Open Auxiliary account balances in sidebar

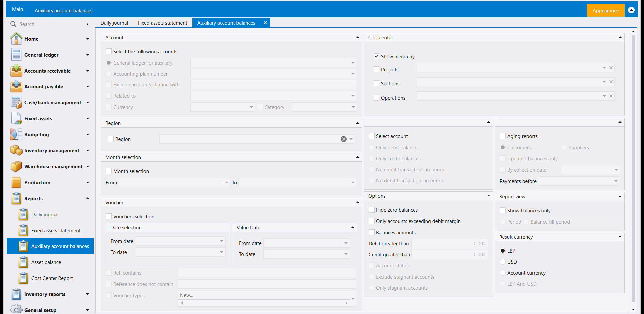pos(50,246)
